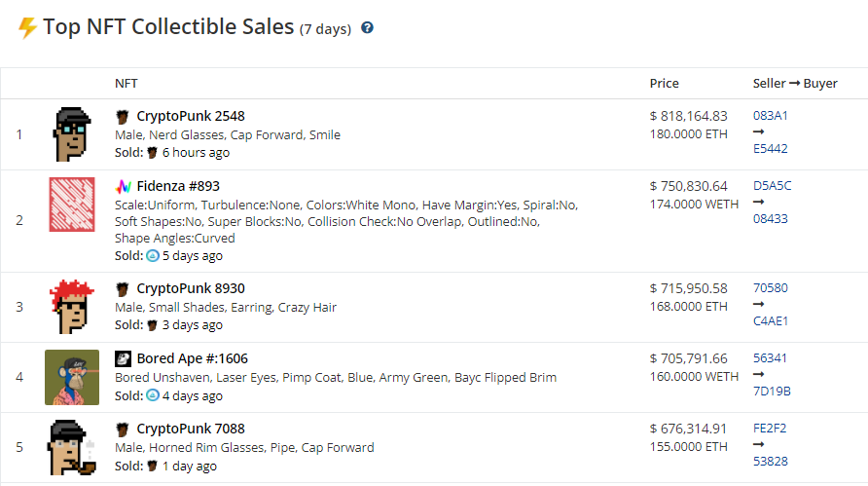
Task: Open the CryptoPunk 2548 thumbnail image
Action: tap(72, 134)
